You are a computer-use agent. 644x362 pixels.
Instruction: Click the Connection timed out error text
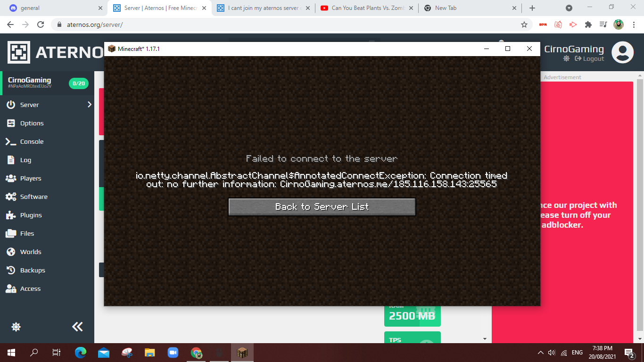coord(322,180)
